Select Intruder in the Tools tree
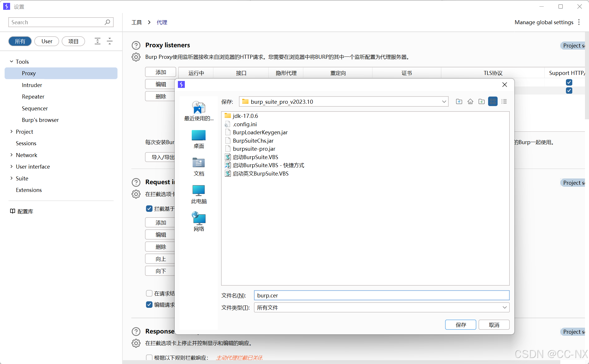Image resolution: width=589 pixels, height=364 pixels. point(32,85)
